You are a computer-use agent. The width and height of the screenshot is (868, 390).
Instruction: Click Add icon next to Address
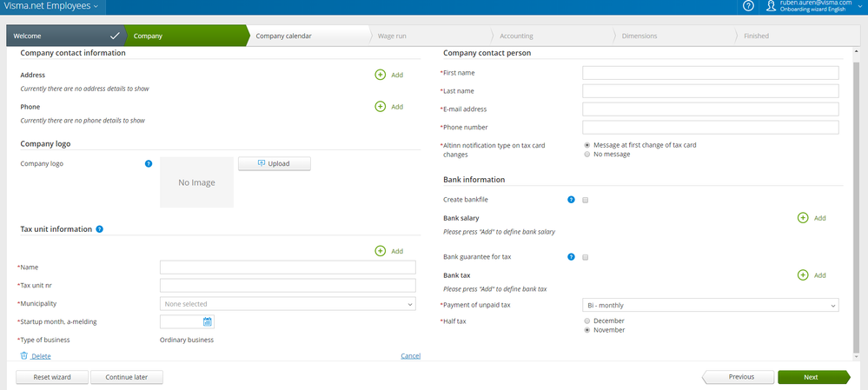(381, 76)
